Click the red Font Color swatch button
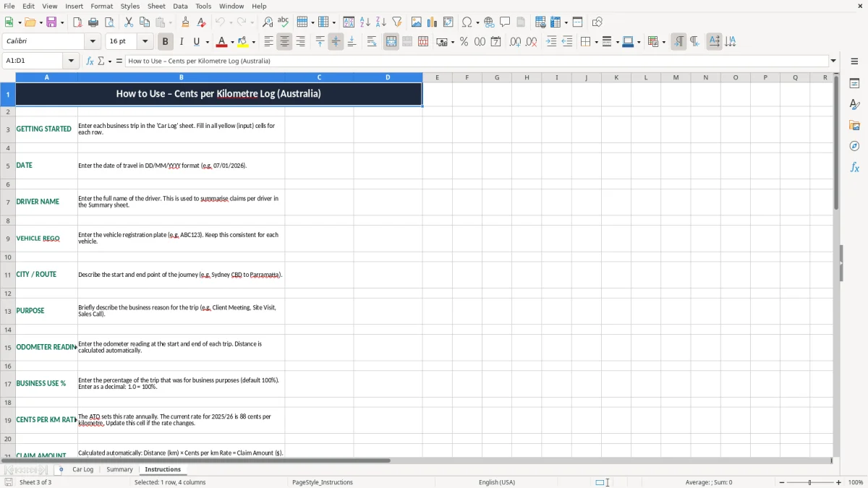Screen dimensions: 868x488 [x=222, y=42]
